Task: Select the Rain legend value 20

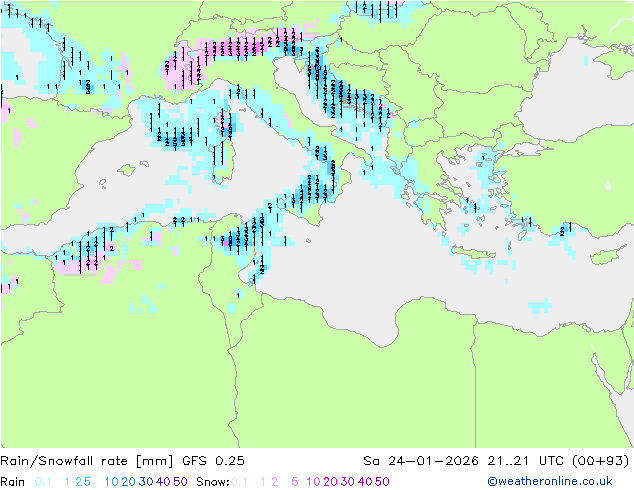Action: [129, 482]
